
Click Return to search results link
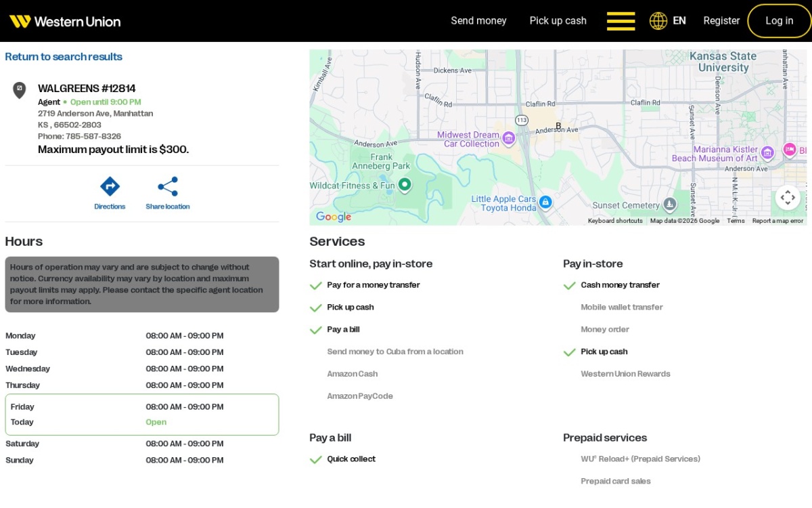pyautogui.click(x=64, y=57)
